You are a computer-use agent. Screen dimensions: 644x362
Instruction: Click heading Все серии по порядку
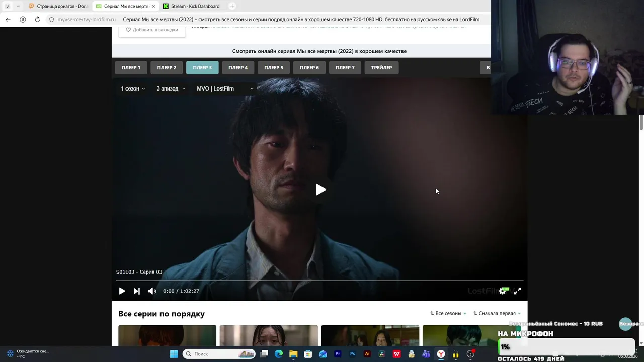pos(162,314)
